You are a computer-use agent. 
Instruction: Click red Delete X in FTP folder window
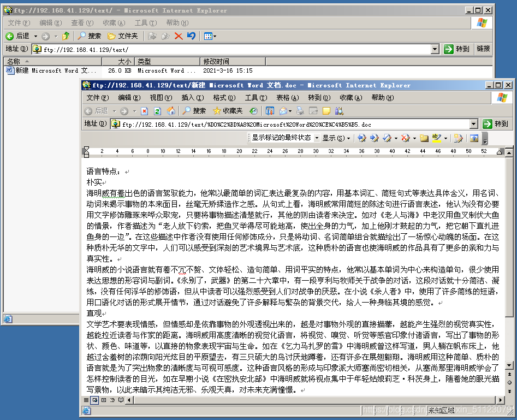coord(179,36)
